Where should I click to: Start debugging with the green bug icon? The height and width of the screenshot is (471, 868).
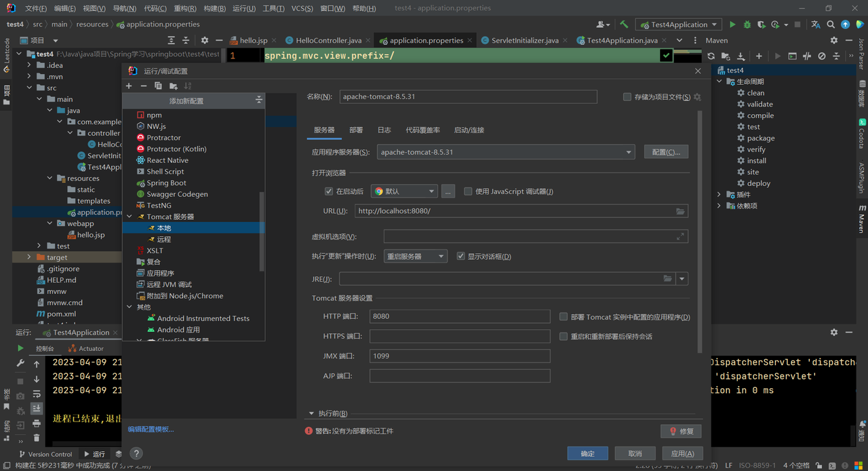[x=747, y=24]
